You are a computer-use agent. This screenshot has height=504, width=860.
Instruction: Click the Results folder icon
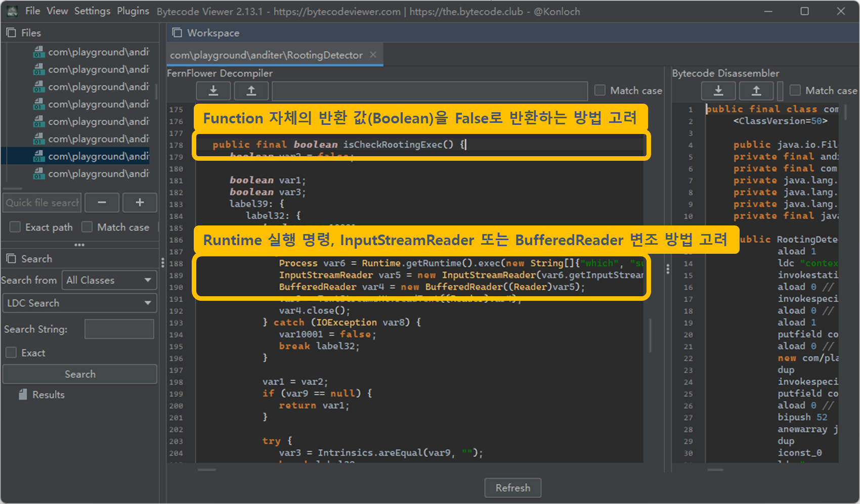pos(23,395)
